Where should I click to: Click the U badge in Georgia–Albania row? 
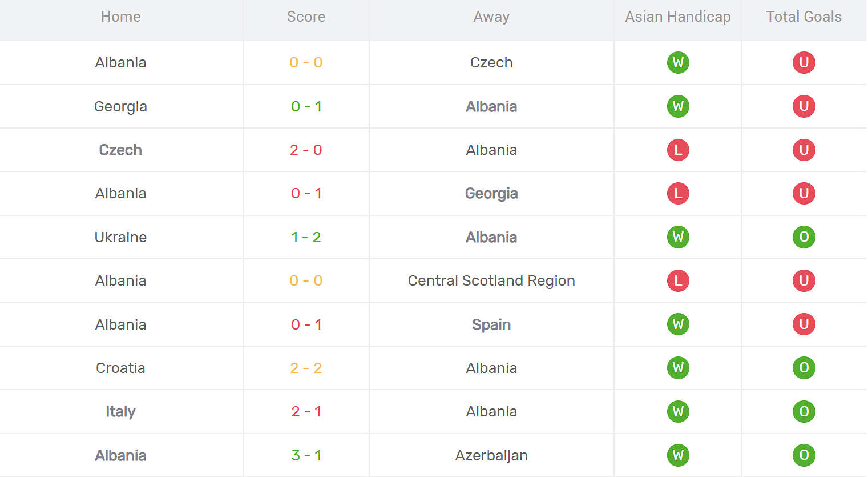tap(804, 106)
